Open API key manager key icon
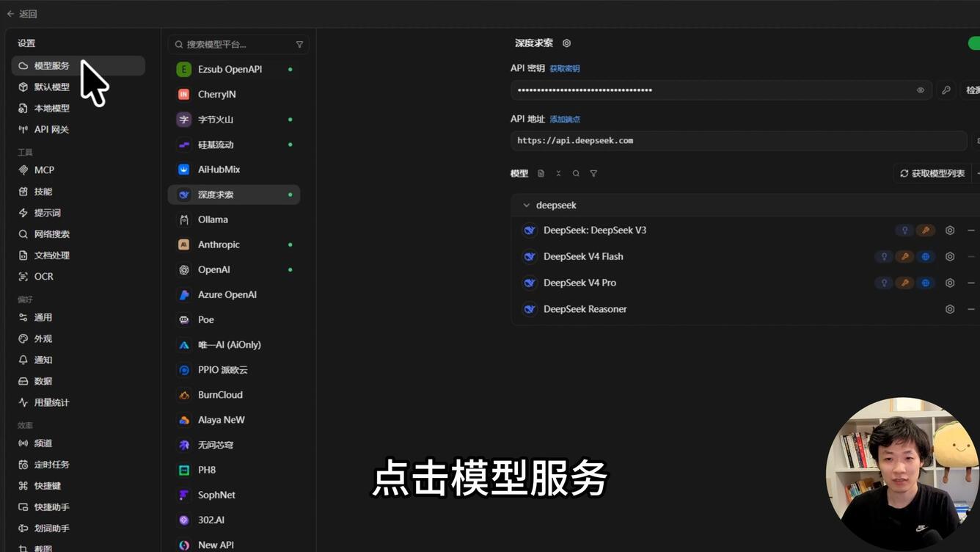 click(946, 90)
